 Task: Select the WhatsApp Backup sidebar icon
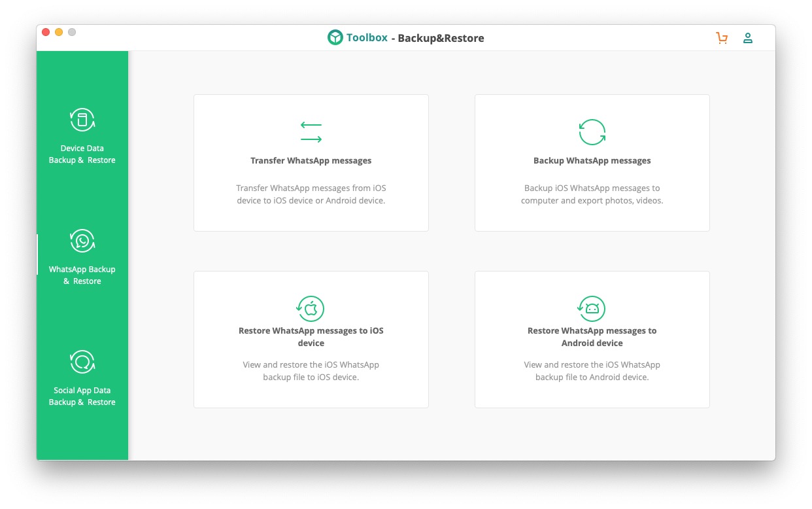[82, 241]
